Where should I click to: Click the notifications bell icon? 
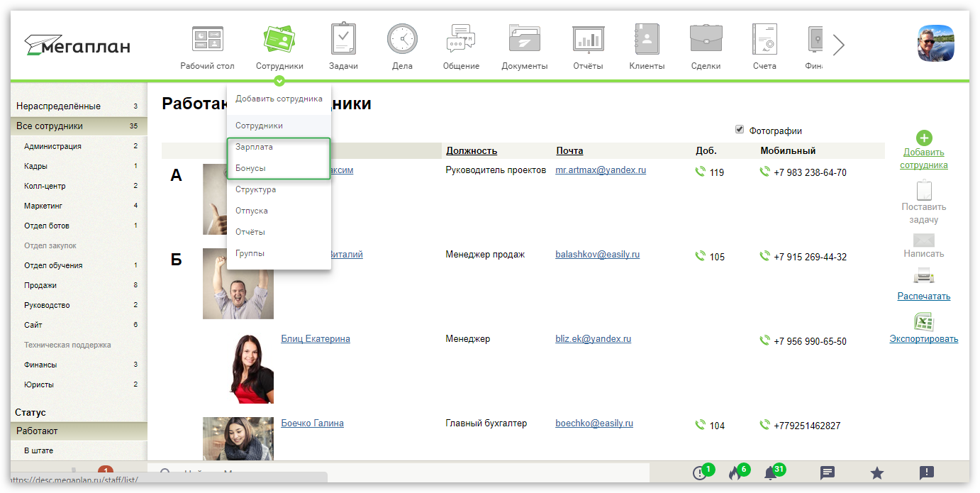coord(771,473)
